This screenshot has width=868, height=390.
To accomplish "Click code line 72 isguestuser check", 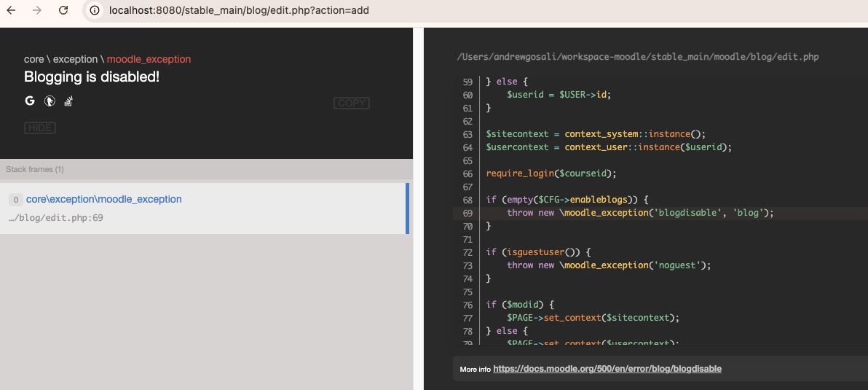I will [x=539, y=252].
